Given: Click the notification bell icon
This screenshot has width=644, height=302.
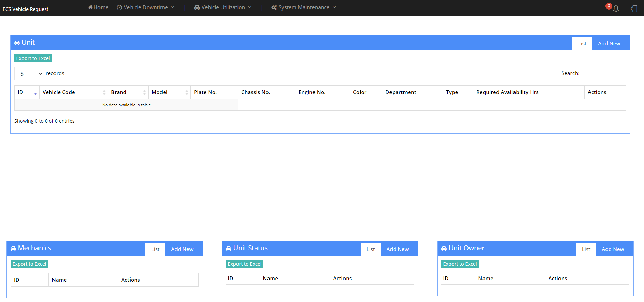Looking at the screenshot, I should point(616,9).
